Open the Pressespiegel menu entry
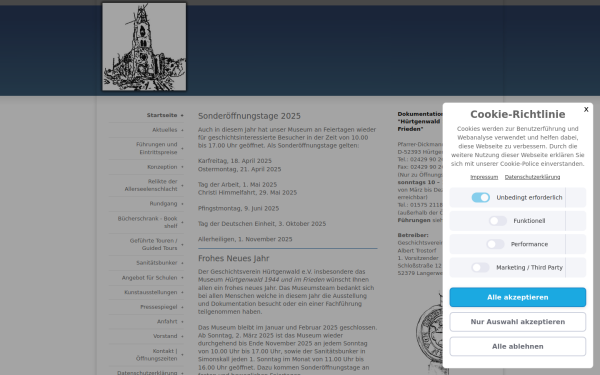Image resolution: width=600 pixels, height=375 pixels. pos(159,307)
